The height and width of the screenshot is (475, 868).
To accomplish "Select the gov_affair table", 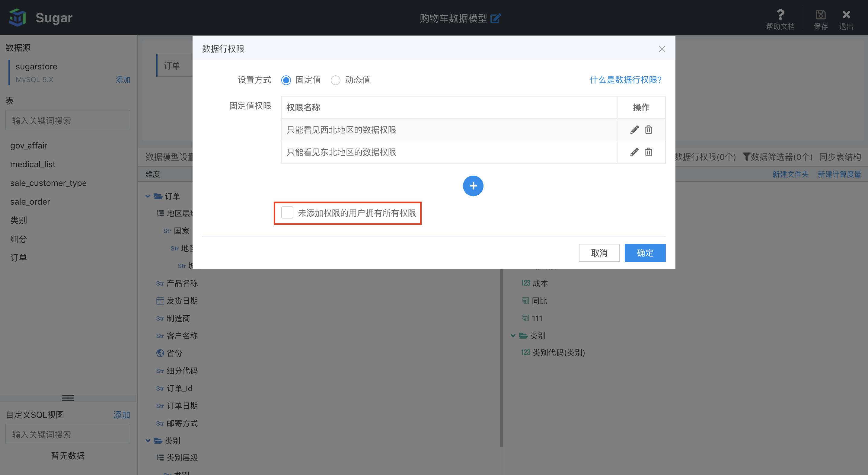I will (x=29, y=145).
